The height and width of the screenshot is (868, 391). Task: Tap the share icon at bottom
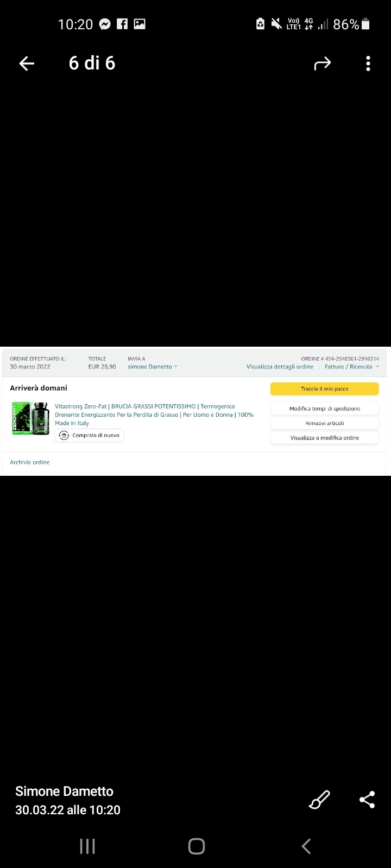coord(367,800)
